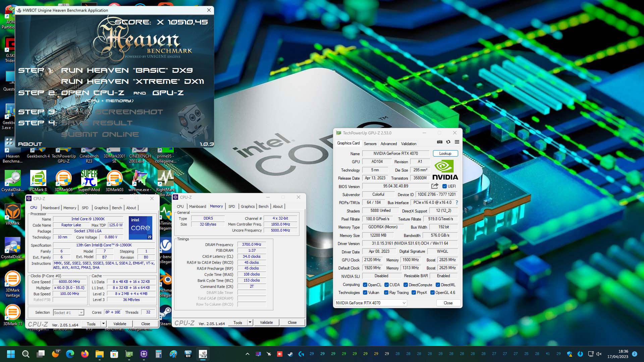Screen dimensions: 644x362
Task: Click the Core Speed 6000.00 MHz field
Action: click(x=70, y=282)
